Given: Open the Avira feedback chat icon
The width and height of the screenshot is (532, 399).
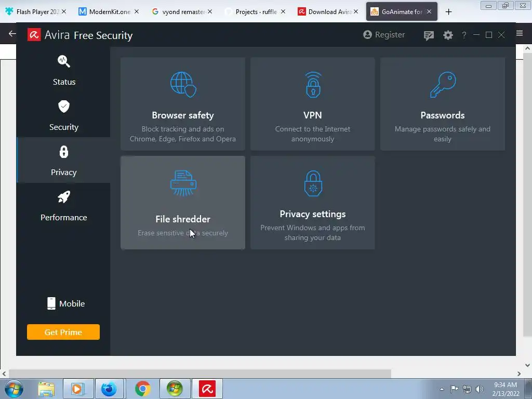Looking at the screenshot, I should 429,35.
